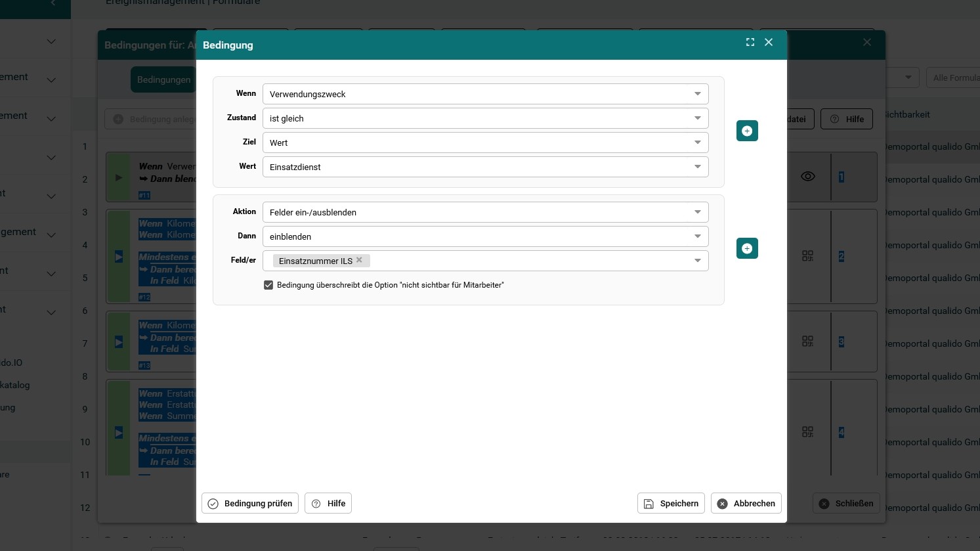Expand condition #12 with its blue arrow
Image resolution: width=980 pixels, height=551 pixels.
pos(119,257)
